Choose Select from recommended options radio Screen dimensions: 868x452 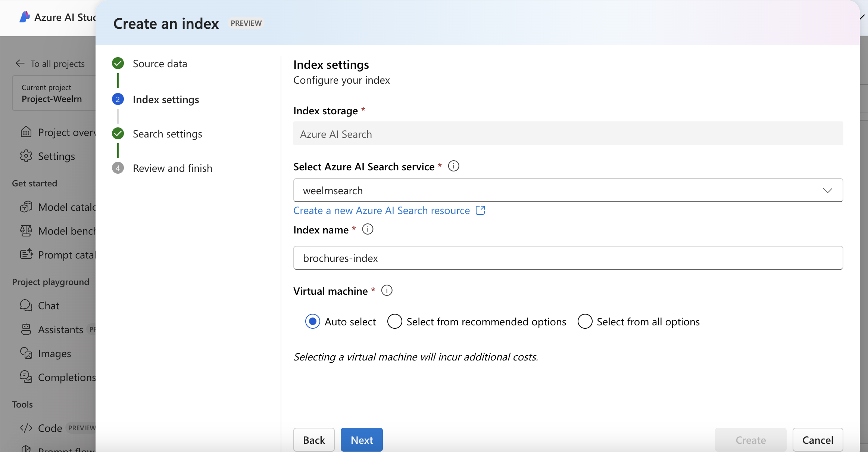pyautogui.click(x=394, y=321)
